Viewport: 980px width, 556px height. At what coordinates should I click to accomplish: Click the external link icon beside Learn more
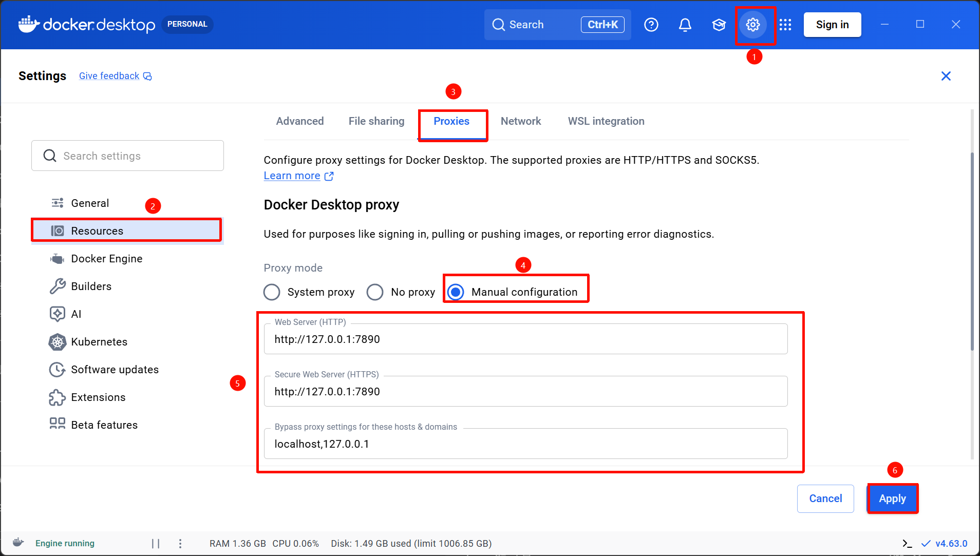coord(329,176)
